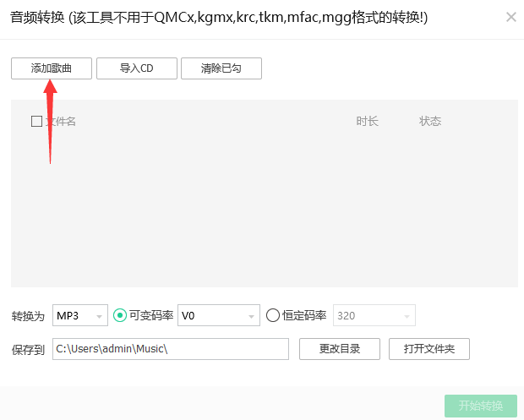The height and width of the screenshot is (420, 524).
Task: Click the 添加歌曲 button
Action: point(52,68)
